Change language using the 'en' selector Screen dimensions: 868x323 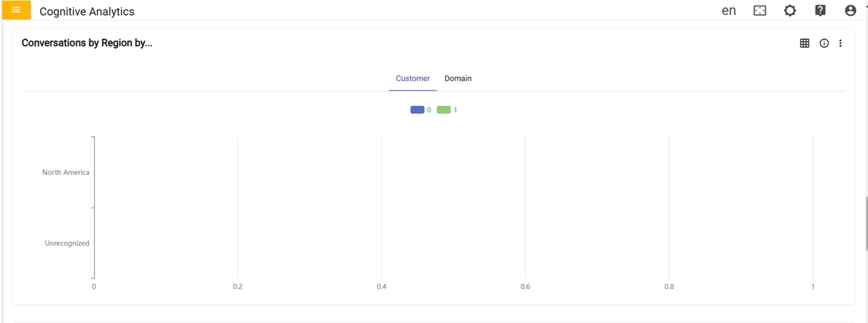729,11
